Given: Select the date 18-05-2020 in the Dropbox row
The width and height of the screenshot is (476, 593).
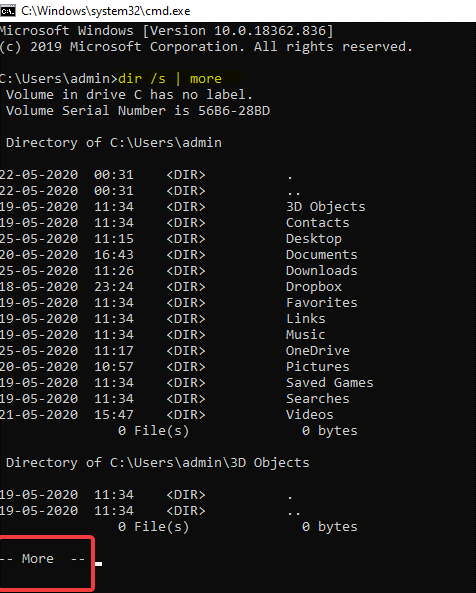Looking at the screenshot, I should [39, 287].
